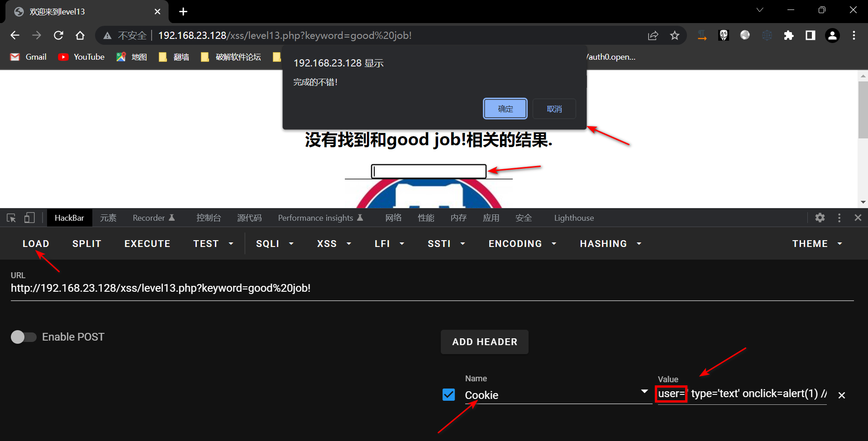This screenshot has height=441, width=868.
Task: Switch to the Lighthouse tab
Action: point(574,218)
